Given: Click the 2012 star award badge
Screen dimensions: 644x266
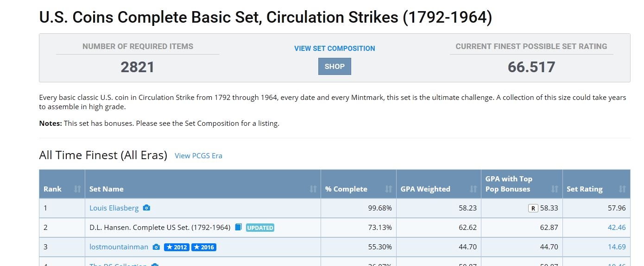Looking at the screenshot, I should (177, 247).
